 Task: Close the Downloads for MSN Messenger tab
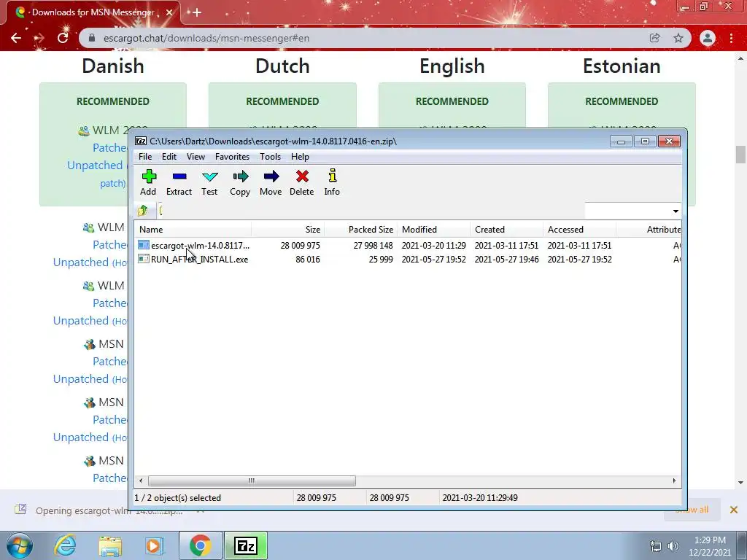[x=169, y=13]
